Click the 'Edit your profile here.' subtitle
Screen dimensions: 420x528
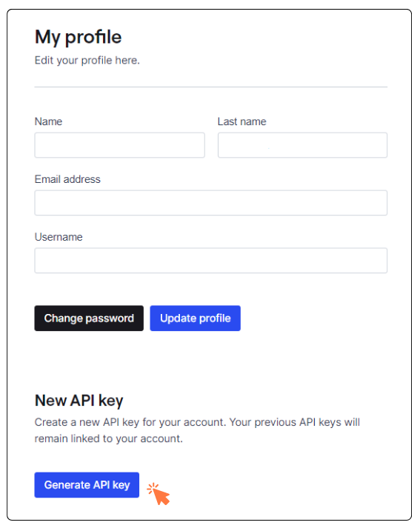pos(87,60)
